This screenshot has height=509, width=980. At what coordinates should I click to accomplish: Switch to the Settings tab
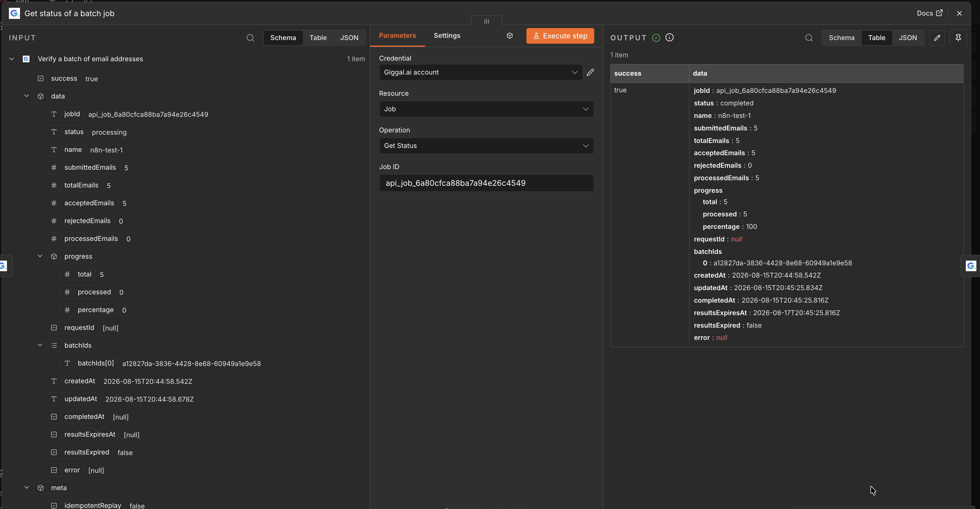(x=447, y=36)
